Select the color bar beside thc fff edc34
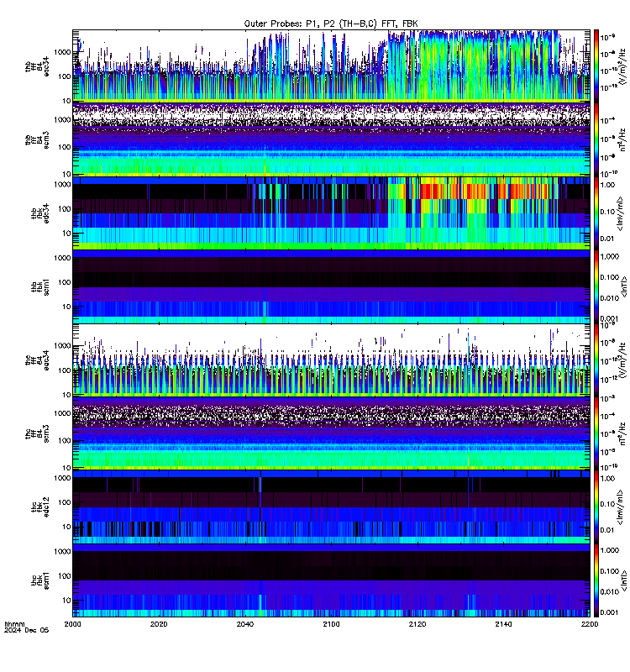Screen dimensions: 630x672 [596, 360]
